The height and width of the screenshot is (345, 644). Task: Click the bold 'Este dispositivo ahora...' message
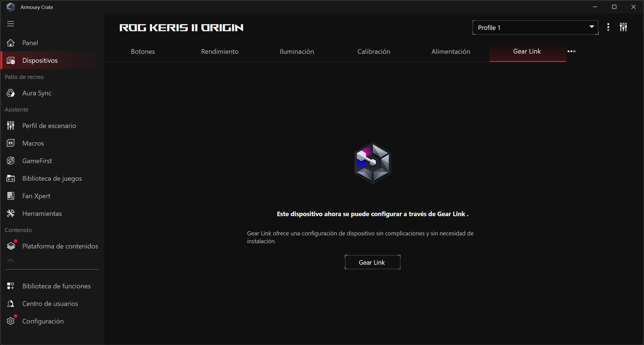click(373, 214)
